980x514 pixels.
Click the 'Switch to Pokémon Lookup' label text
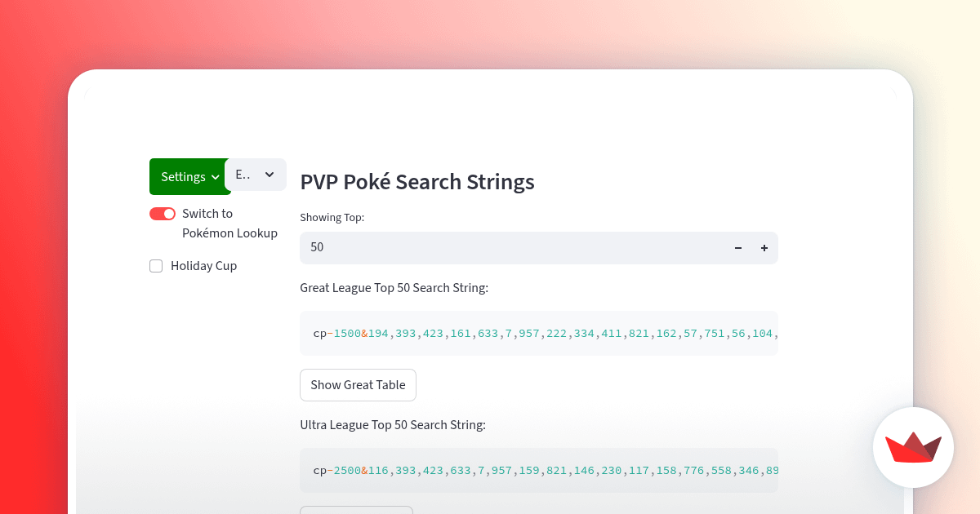(x=229, y=224)
